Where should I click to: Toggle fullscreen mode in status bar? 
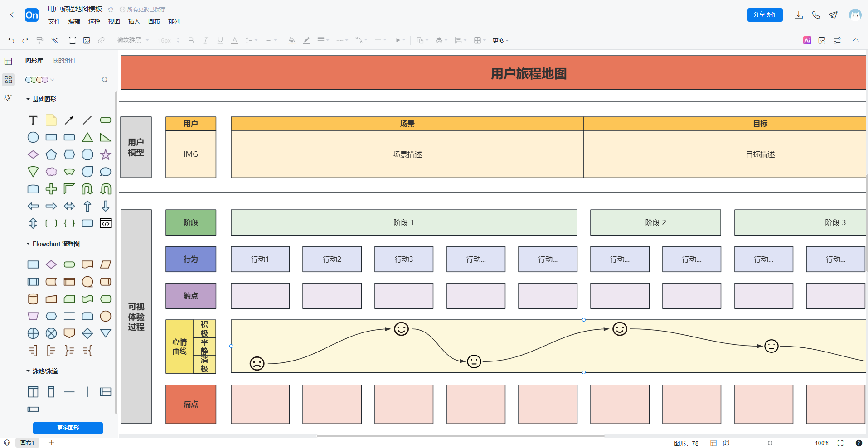(840, 443)
